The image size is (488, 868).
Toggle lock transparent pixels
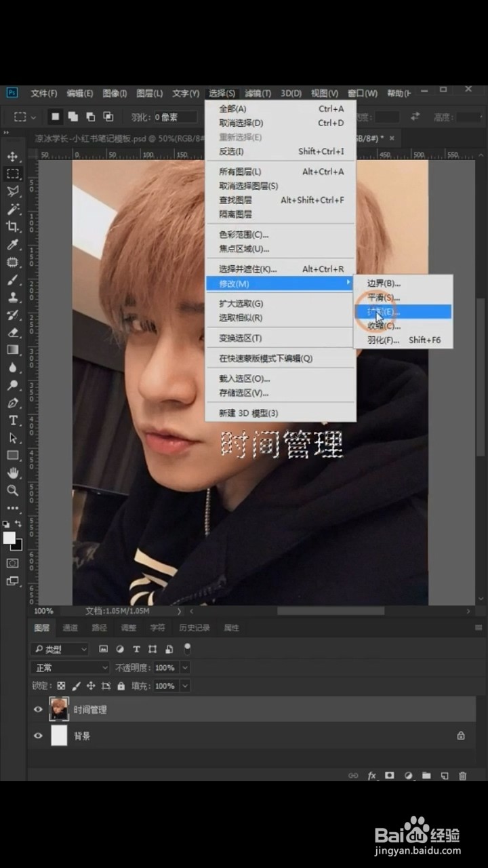[x=62, y=686]
